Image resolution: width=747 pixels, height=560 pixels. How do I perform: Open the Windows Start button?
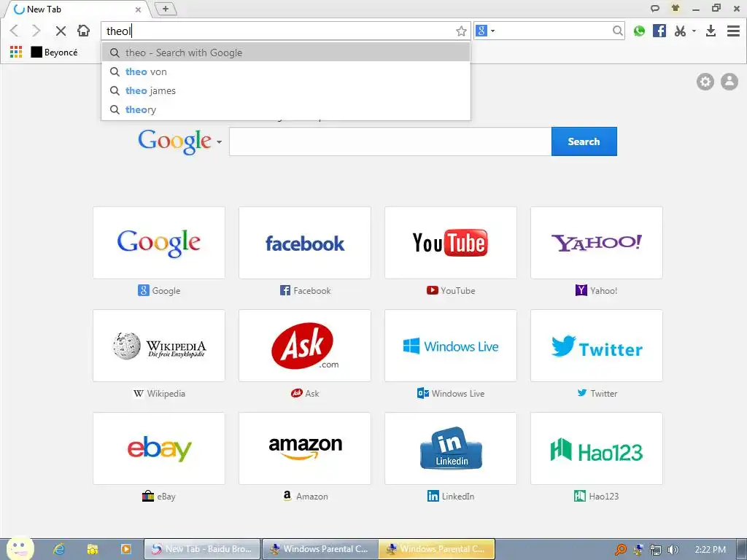tap(20, 549)
